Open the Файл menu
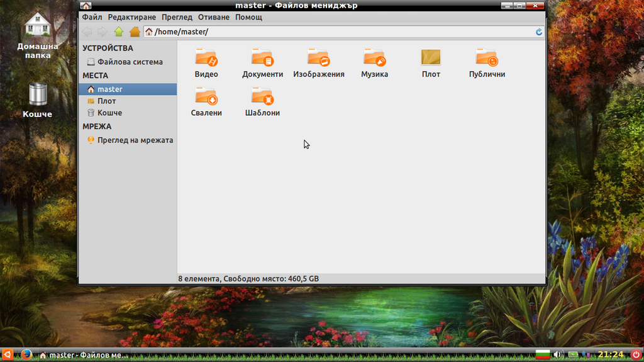The image size is (644, 362). coord(92,17)
